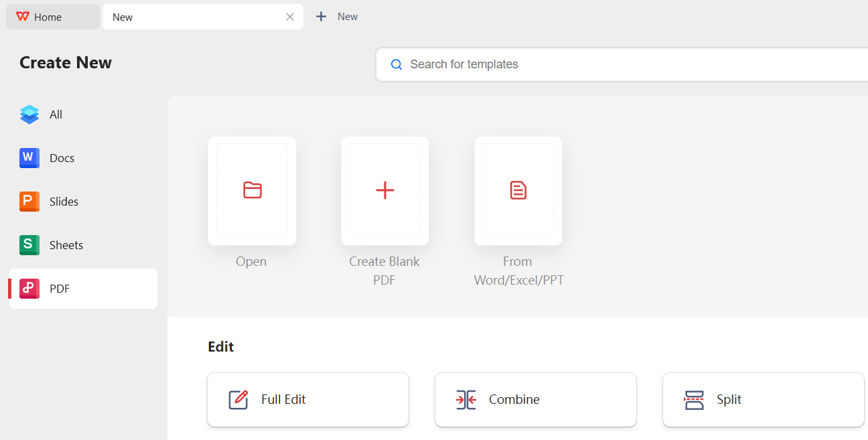868x440 pixels.
Task: Open a new tab with the plus button
Action: click(x=321, y=16)
